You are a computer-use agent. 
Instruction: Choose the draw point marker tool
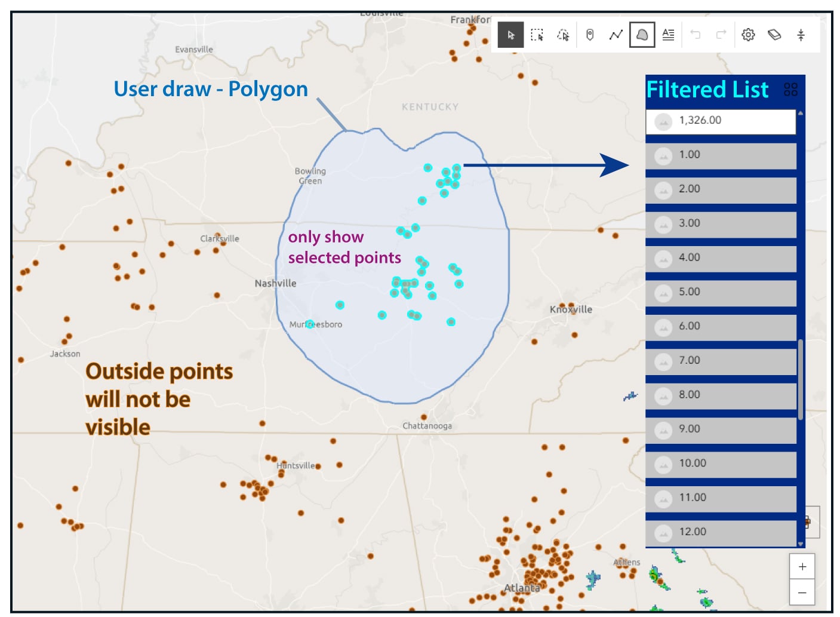point(590,35)
